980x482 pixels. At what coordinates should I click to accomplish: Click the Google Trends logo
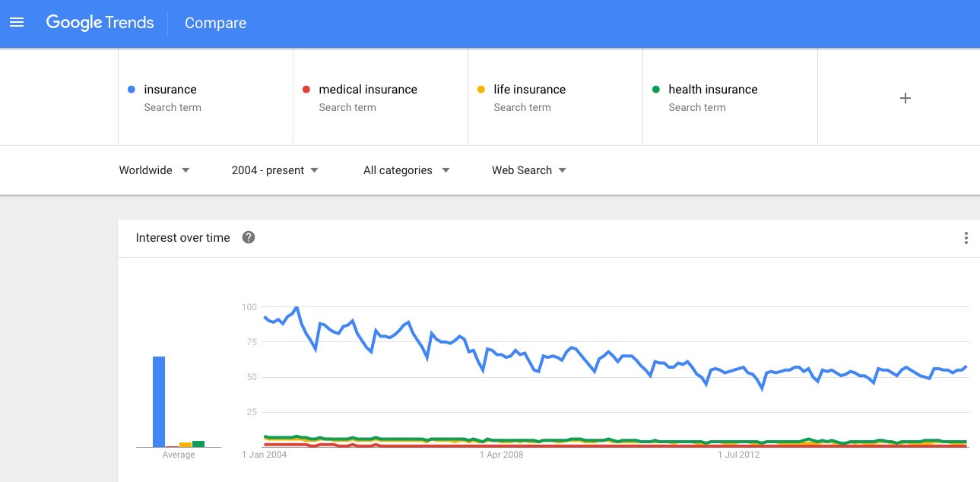(x=100, y=23)
